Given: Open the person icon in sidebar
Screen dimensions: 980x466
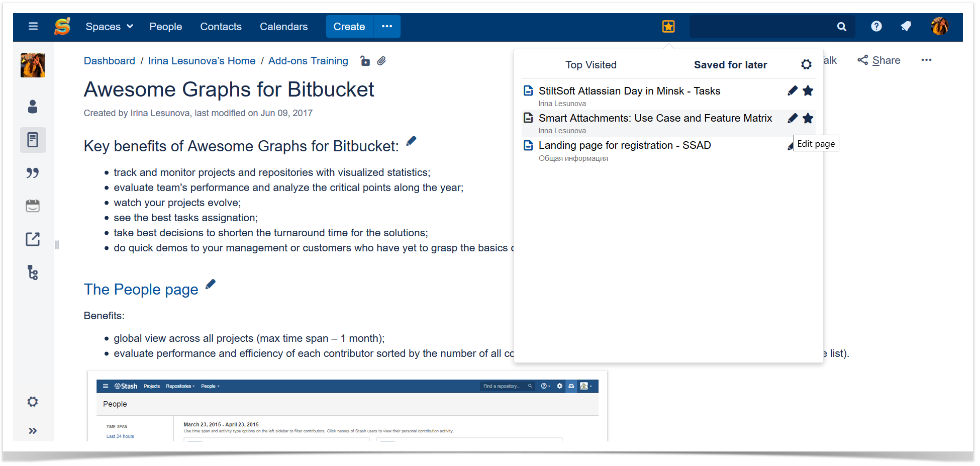Looking at the screenshot, I should (x=33, y=107).
